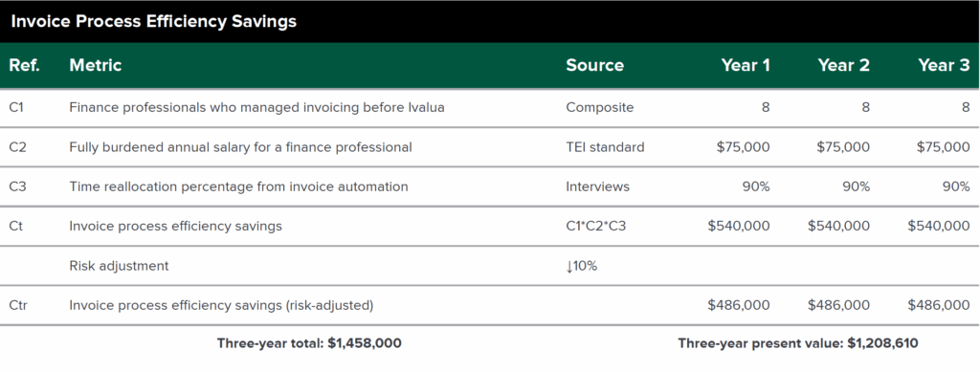This screenshot has width=980, height=372.
Task: Select the TEI standard source cell
Action: click(x=605, y=147)
